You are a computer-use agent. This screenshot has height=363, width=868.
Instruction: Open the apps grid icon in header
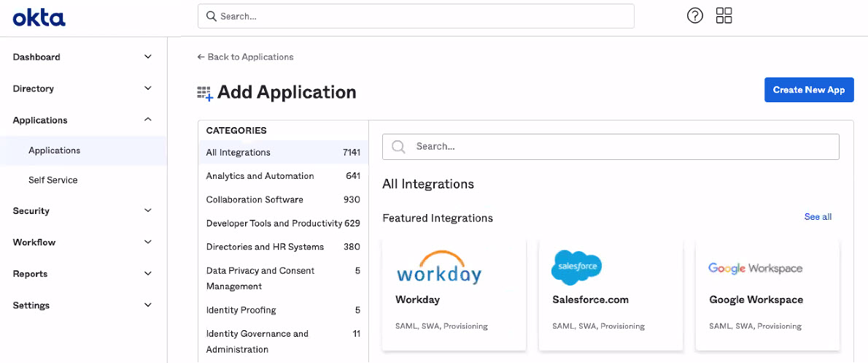[724, 15]
